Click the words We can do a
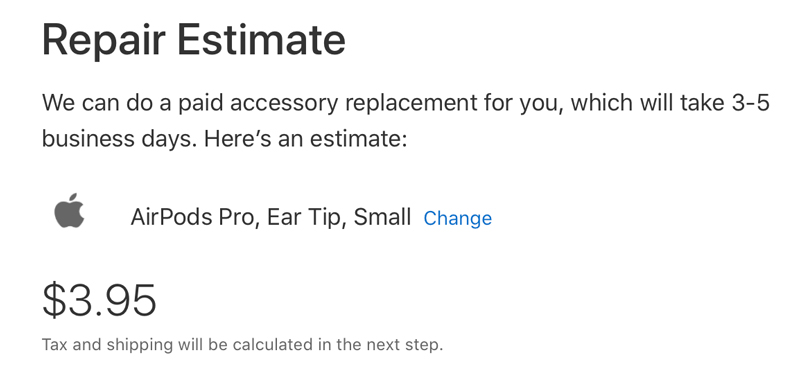Image resolution: width=800 pixels, height=381 pixels. (106, 103)
